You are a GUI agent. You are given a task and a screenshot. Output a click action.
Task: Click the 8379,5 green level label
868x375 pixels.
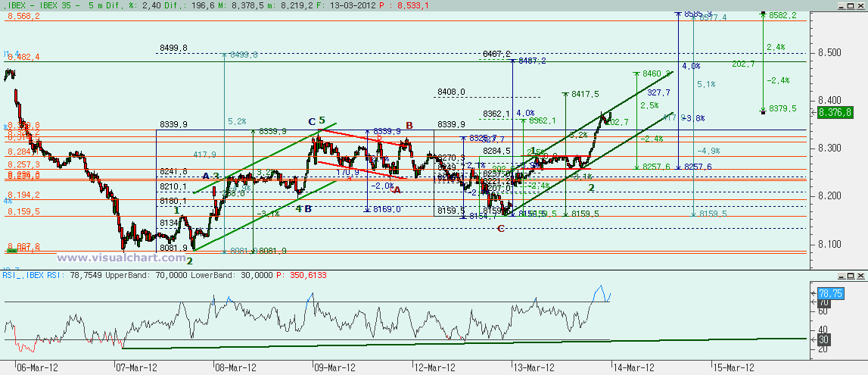[782, 108]
